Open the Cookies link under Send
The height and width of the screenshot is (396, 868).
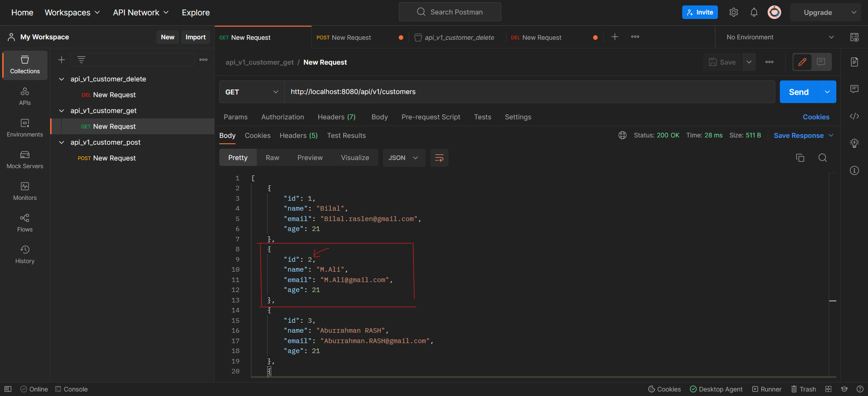click(816, 117)
